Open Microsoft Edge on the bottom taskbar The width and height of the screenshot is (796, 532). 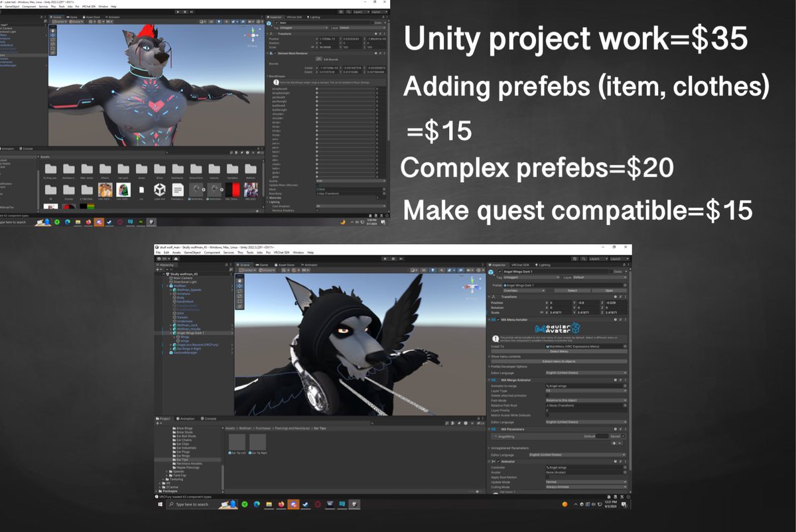coord(257,504)
